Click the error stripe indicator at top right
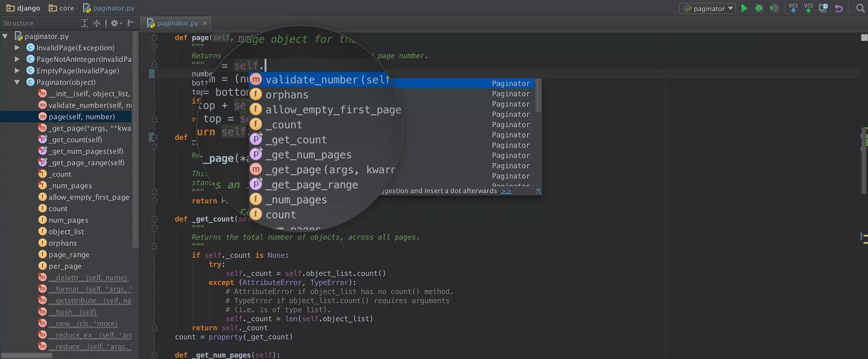 tap(864, 37)
